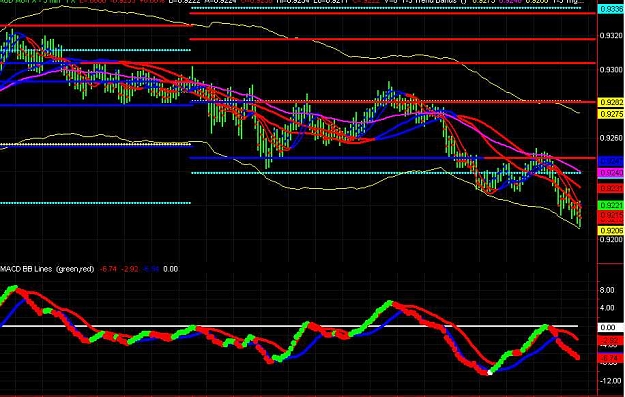Click the magenta 0.9240 price marker
Screen dimensions: 625x397
click(611, 173)
